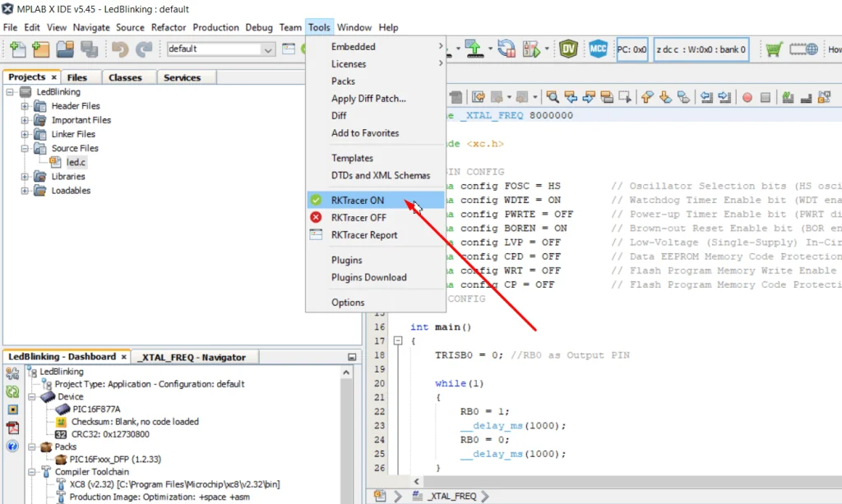Expand the Libraries folder
Viewport: 842px width, 504px height.
coord(25,177)
